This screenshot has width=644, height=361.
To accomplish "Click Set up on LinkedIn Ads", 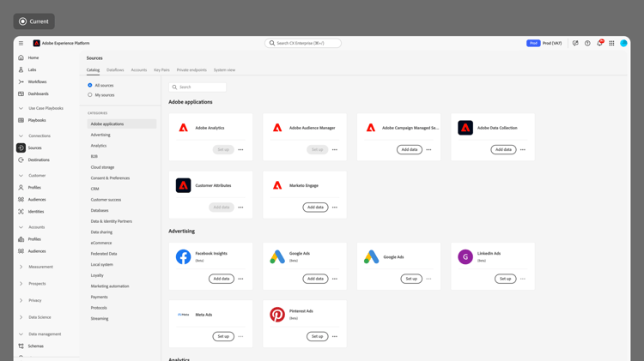I will [x=505, y=279].
